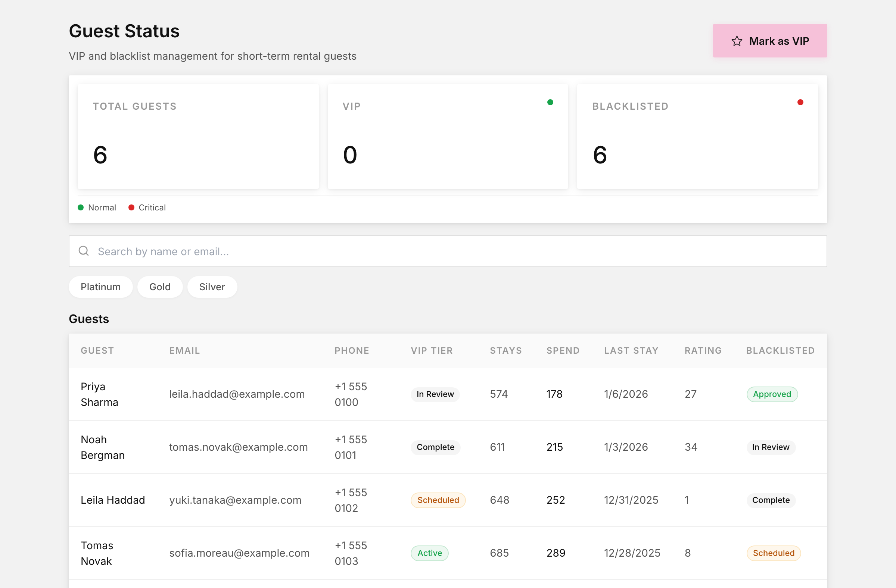This screenshot has height=588, width=896.
Task: Sort table by Email column header
Action: [184, 351]
